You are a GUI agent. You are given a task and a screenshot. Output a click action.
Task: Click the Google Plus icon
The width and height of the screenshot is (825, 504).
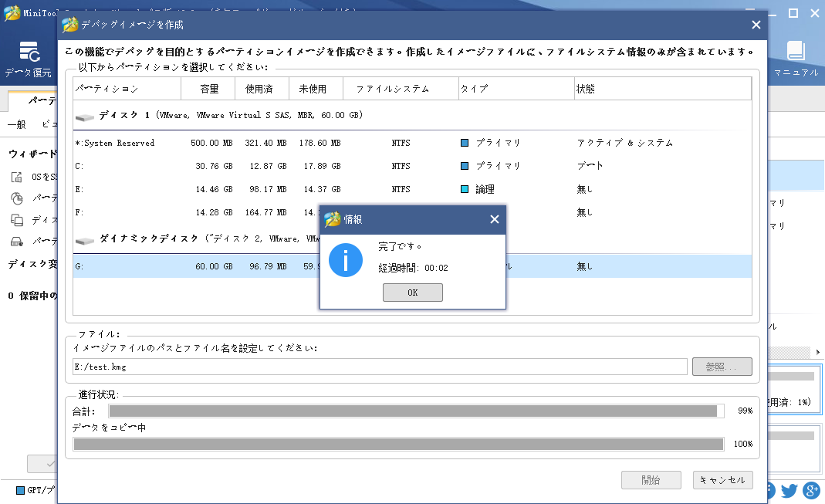click(811, 490)
